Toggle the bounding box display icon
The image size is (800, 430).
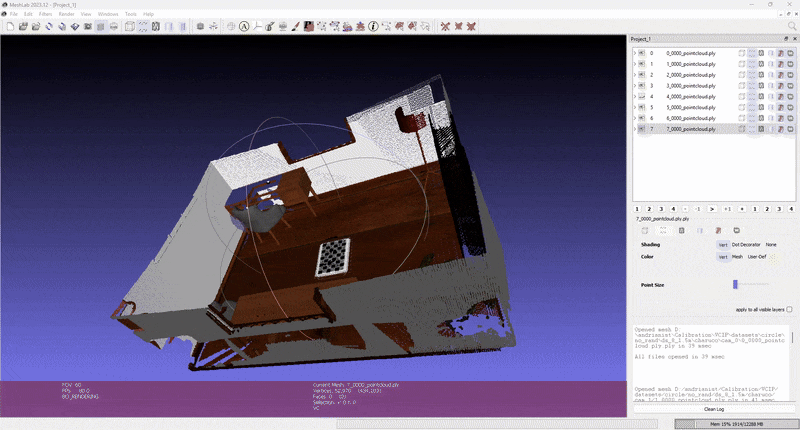pyautogui.click(x=130, y=26)
